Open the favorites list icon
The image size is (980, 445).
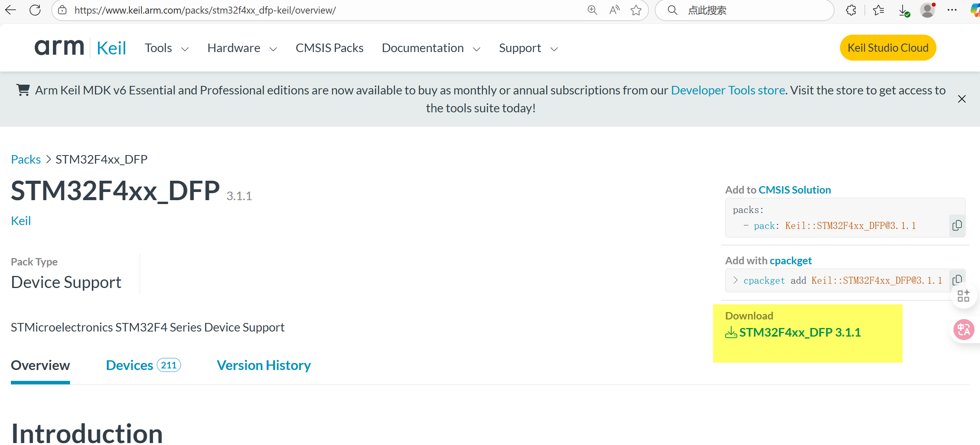click(x=878, y=10)
